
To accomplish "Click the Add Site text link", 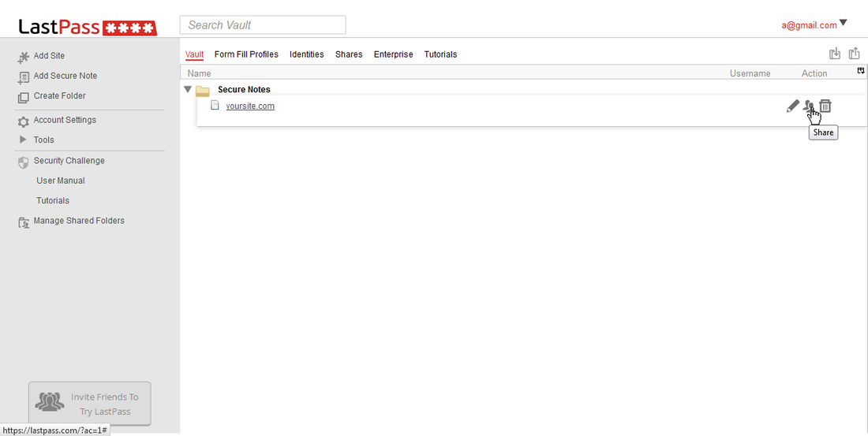I will coord(49,55).
